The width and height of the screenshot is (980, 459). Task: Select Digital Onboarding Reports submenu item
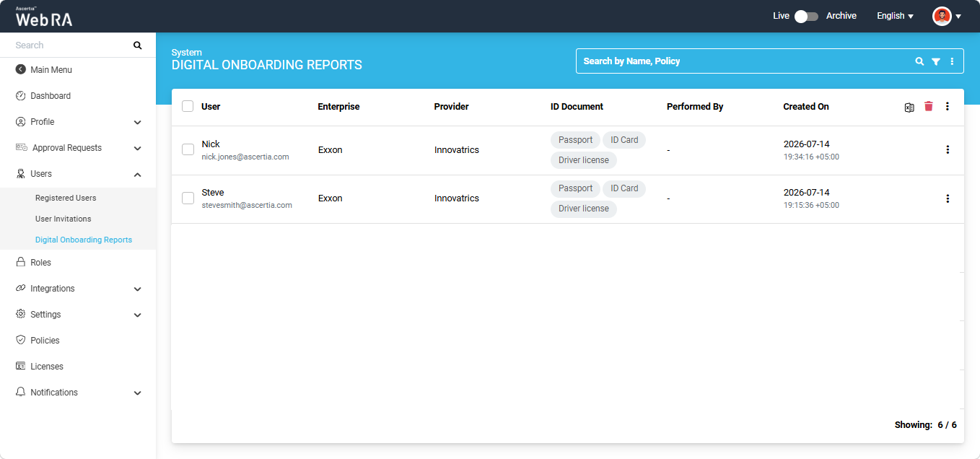point(84,240)
